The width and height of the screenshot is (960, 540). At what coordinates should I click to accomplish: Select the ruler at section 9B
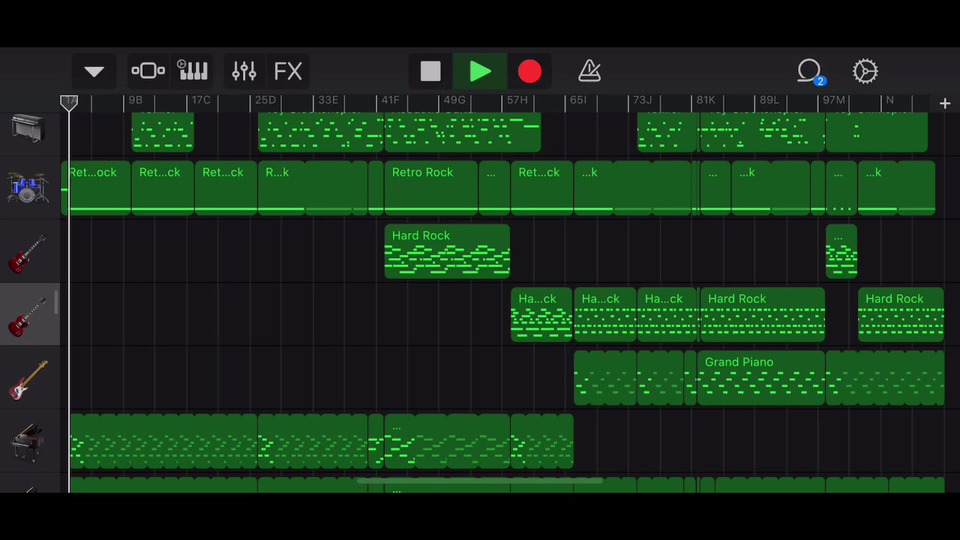click(135, 100)
